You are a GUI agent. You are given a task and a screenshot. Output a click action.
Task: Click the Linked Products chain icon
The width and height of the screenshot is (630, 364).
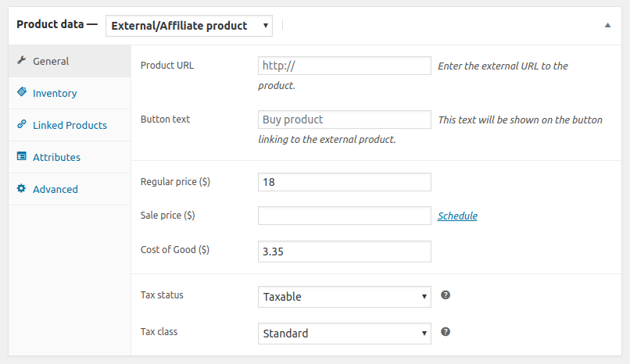(x=22, y=124)
